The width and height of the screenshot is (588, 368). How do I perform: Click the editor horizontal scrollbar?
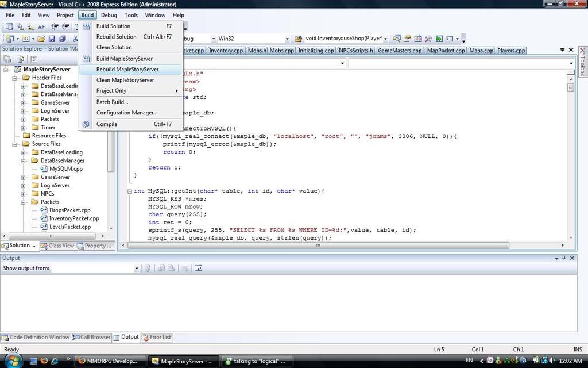coord(318,245)
